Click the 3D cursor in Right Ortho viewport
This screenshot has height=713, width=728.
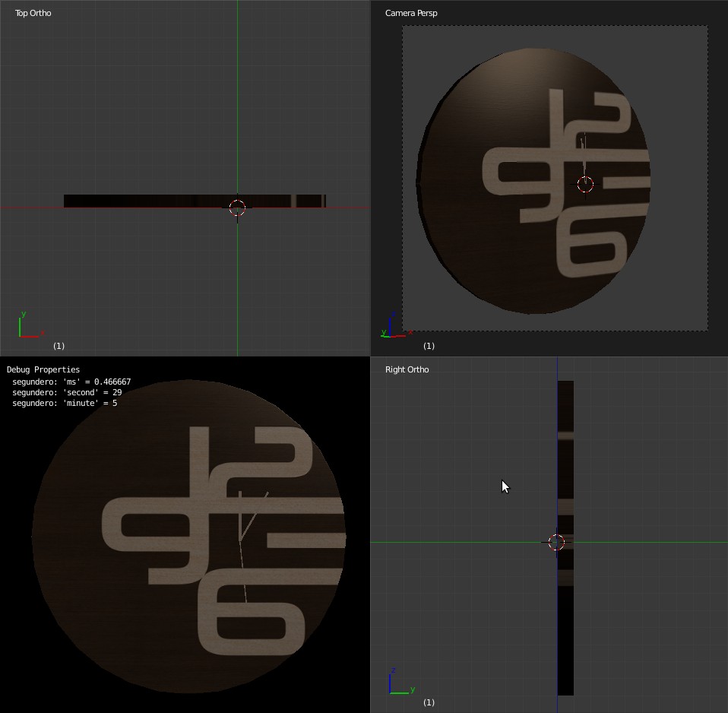point(556,541)
